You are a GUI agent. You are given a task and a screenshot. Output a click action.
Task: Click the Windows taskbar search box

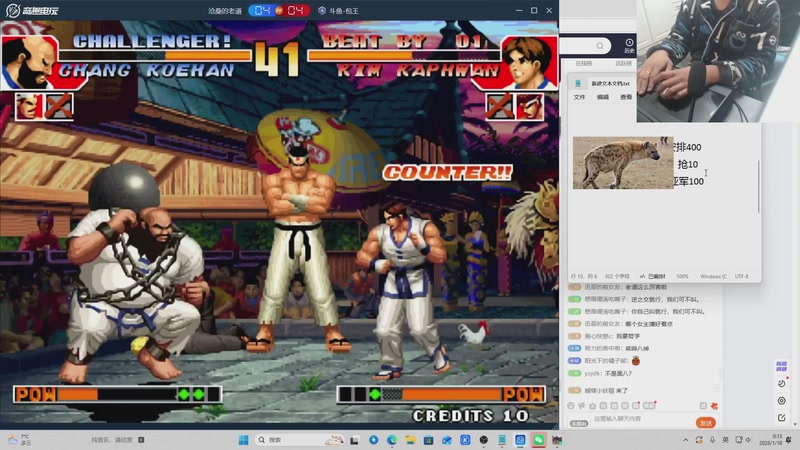(x=300, y=440)
